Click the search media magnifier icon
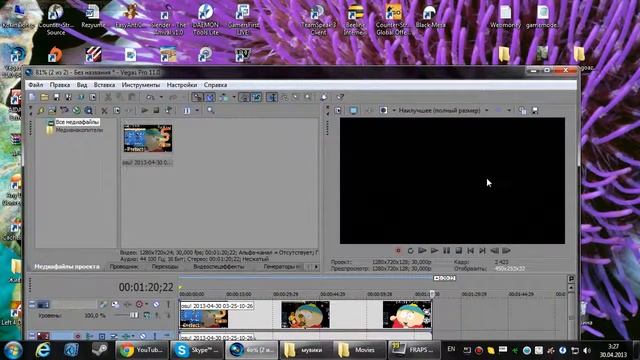640x360 pixels. click(211, 110)
